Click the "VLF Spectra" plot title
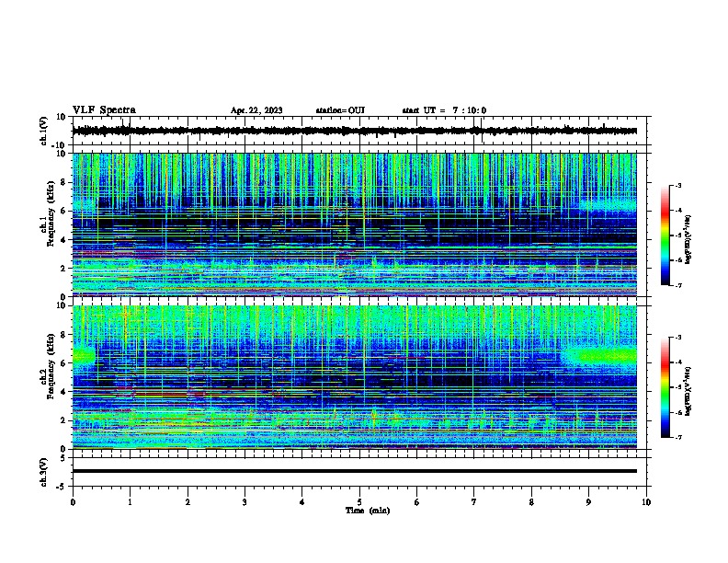 (104, 110)
